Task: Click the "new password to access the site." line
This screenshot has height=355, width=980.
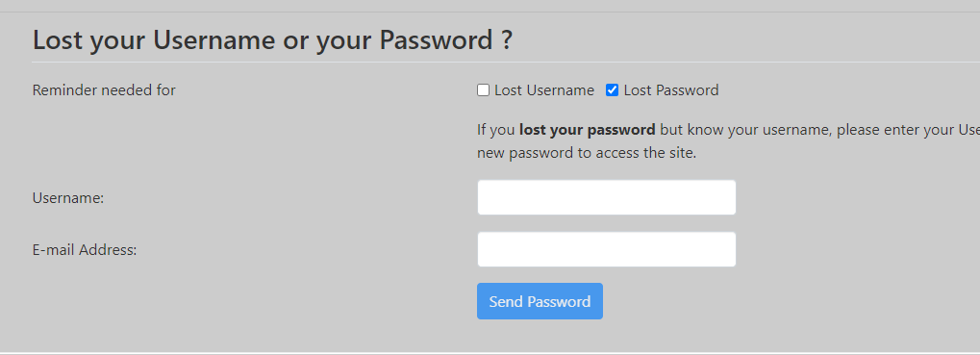Action: click(587, 153)
